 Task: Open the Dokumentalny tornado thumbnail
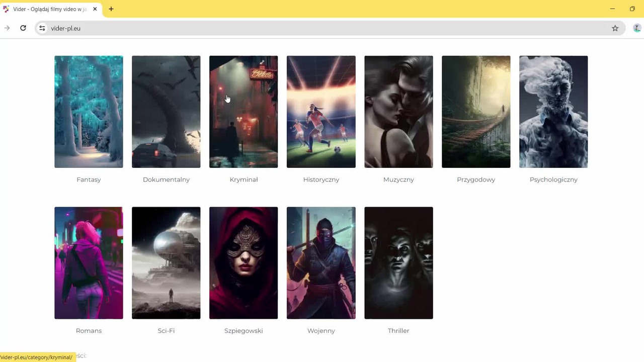(166, 112)
